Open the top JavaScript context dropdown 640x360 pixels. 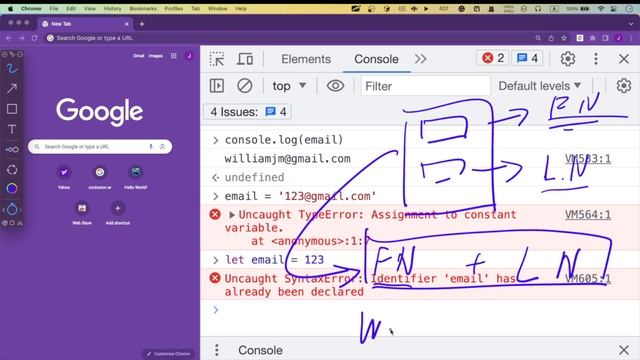click(289, 86)
